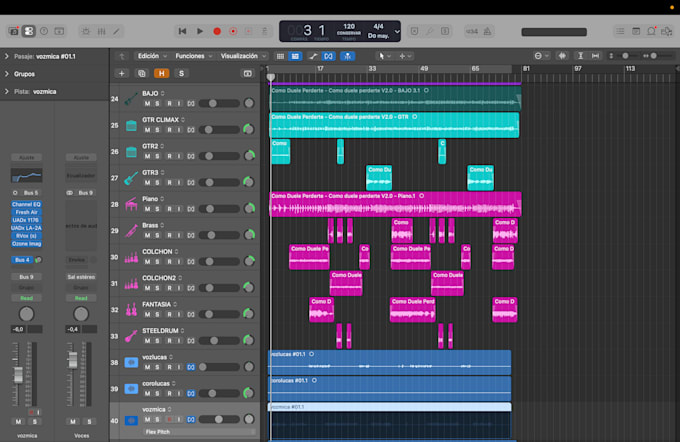
Task: Toggle input monitoring on Brass track
Action: [x=179, y=236]
